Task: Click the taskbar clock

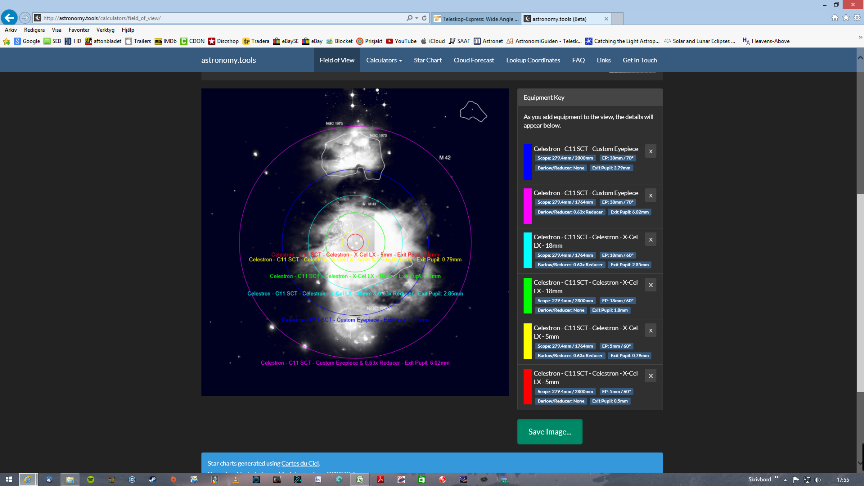Action: click(x=843, y=479)
